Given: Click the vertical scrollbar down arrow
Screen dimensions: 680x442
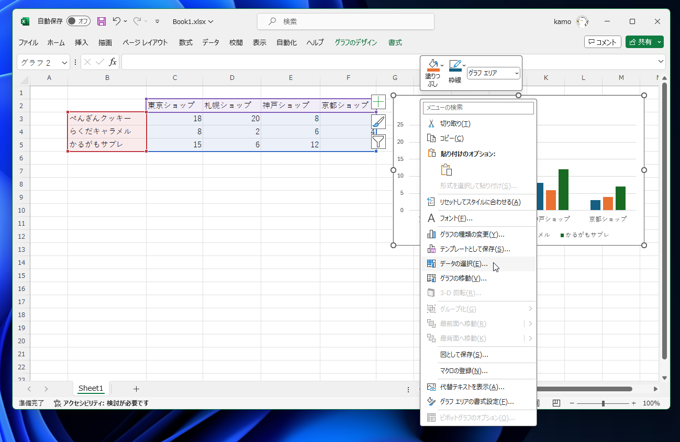Looking at the screenshot, I should 664,378.
